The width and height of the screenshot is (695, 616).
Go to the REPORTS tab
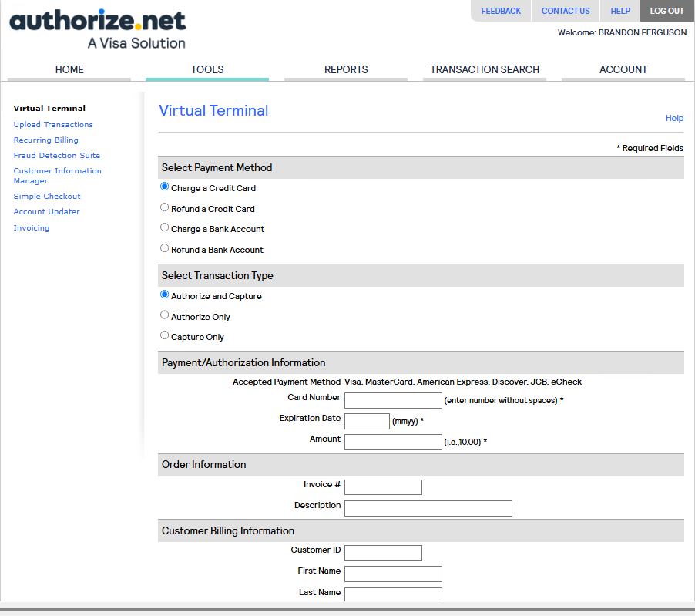346,69
